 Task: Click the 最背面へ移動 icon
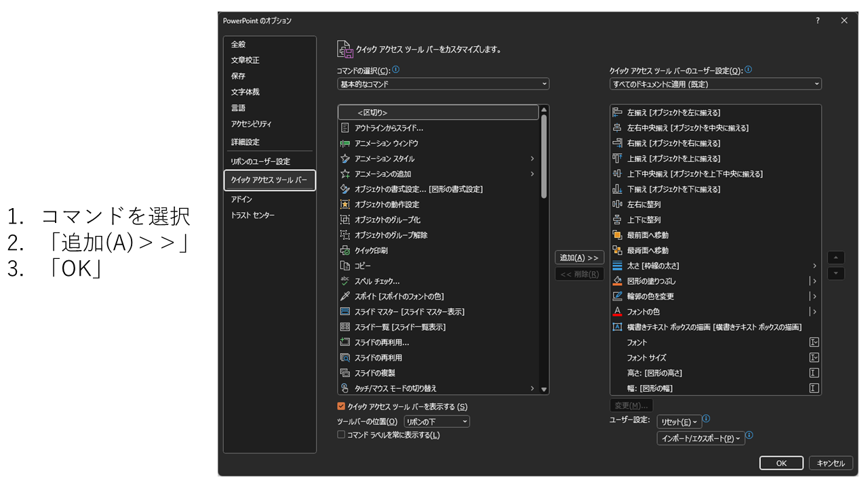tap(617, 250)
